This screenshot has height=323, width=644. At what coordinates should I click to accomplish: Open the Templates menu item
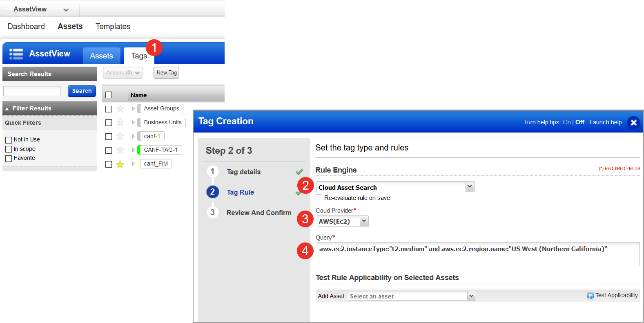coord(113,27)
